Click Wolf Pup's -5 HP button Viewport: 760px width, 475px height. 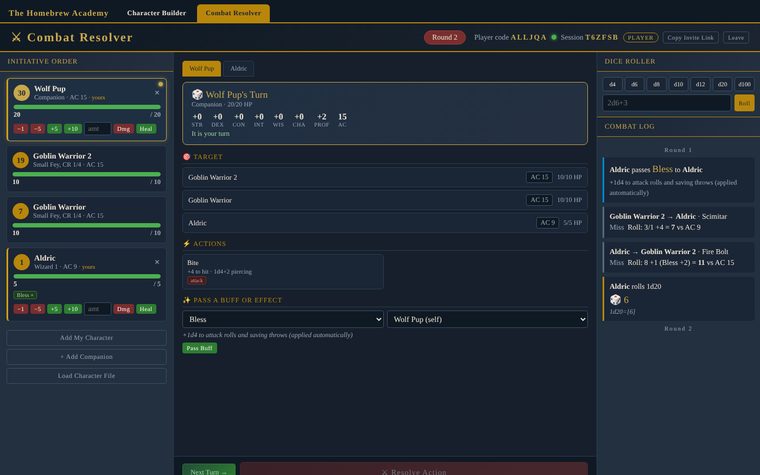coord(38,129)
